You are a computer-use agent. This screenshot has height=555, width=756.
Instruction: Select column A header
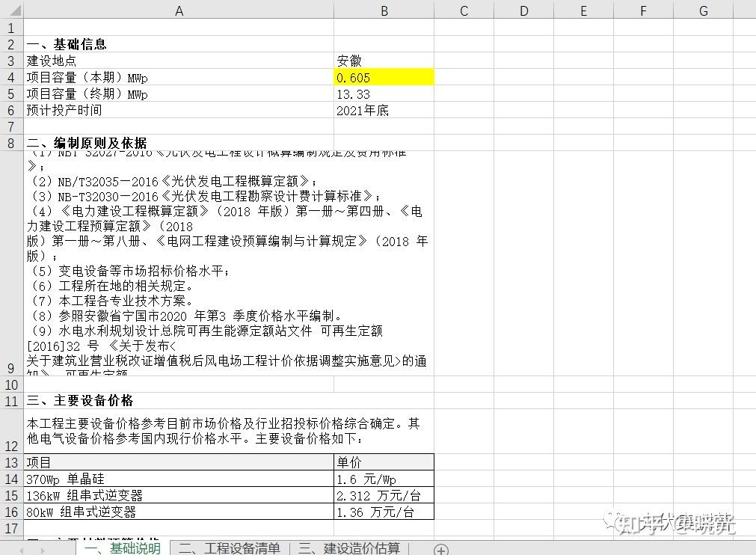tap(179, 10)
